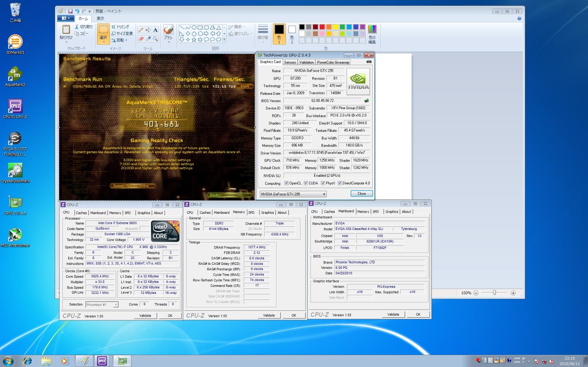Pick red color swatch in palette
This screenshot has width=588, height=367.
click(x=322, y=27)
